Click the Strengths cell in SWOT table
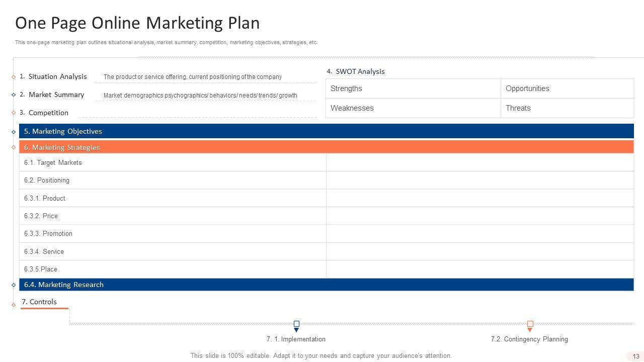Screen dimensions: 644x362 [413, 88]
